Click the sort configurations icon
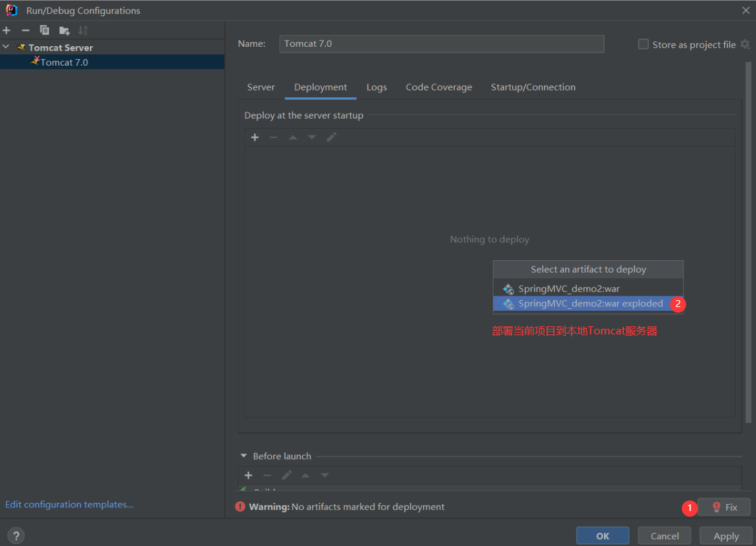The image size is (756, 546). (83, 31)
